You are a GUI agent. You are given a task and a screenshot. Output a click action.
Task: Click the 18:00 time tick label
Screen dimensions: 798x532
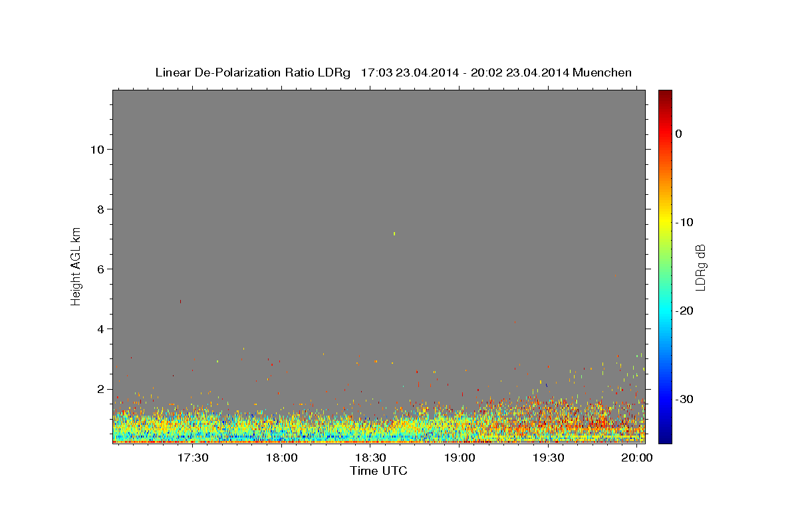point(282,458)
